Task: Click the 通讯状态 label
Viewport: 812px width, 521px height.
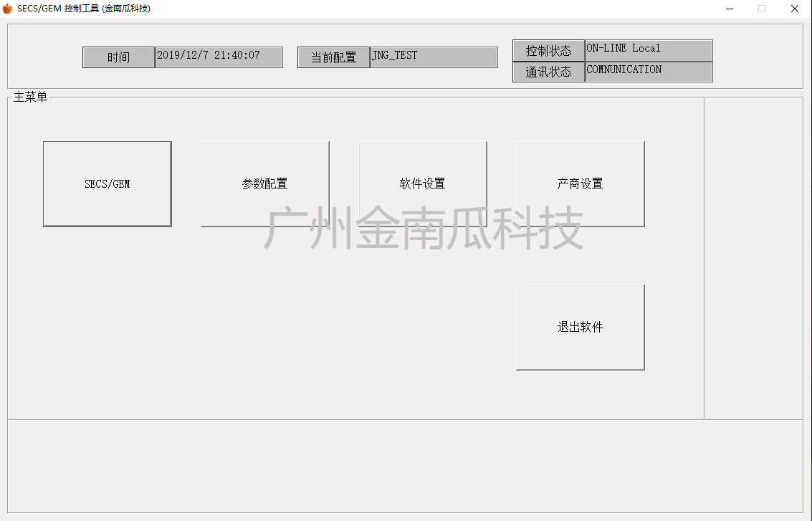Action: (x=548, y=72)
